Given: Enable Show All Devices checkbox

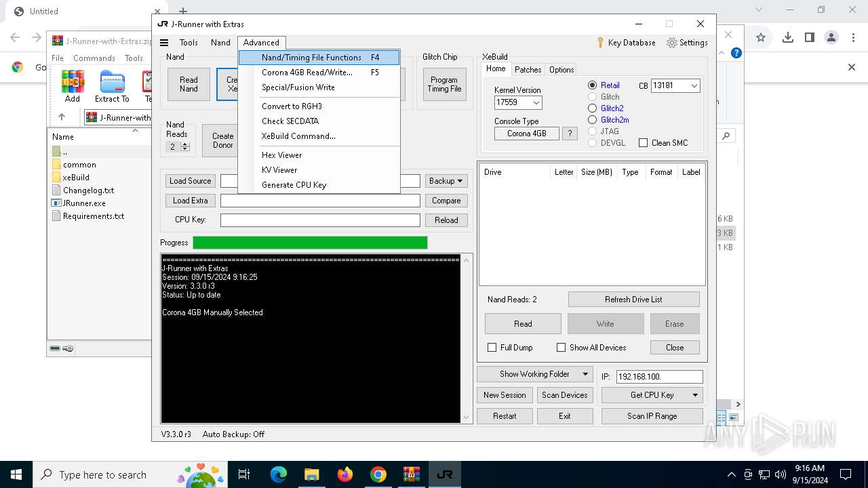Looking at the screenshot, I should 561,348.
